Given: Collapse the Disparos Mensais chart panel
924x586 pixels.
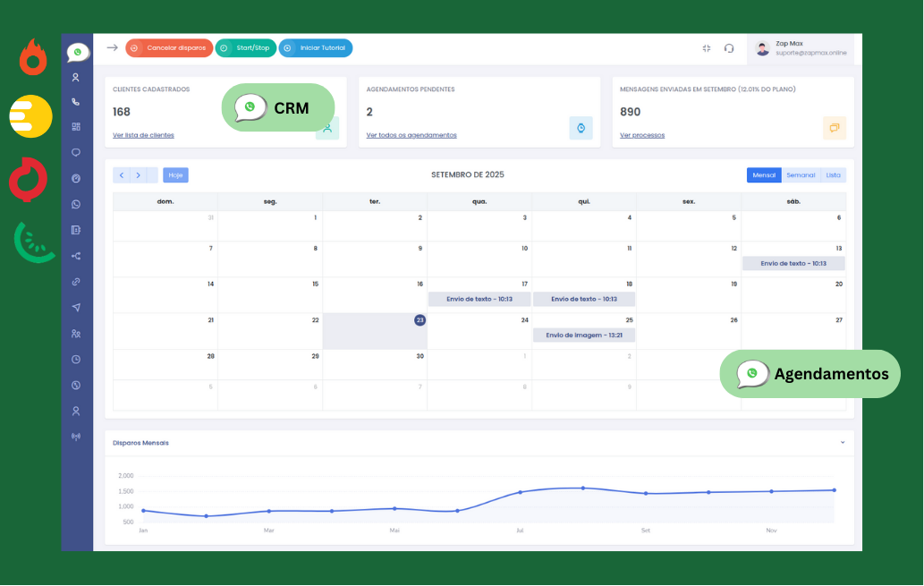Looking at the screenshot, I should coord(842,442).
